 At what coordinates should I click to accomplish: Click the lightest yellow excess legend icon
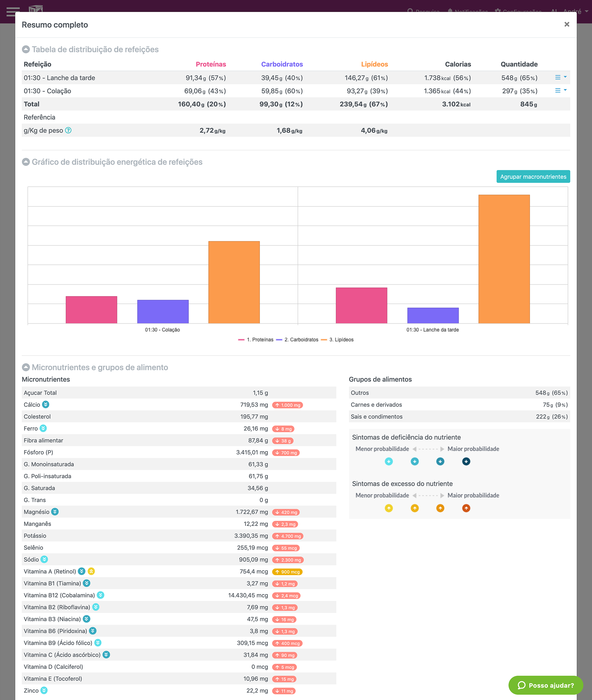(x=388, y=508)
